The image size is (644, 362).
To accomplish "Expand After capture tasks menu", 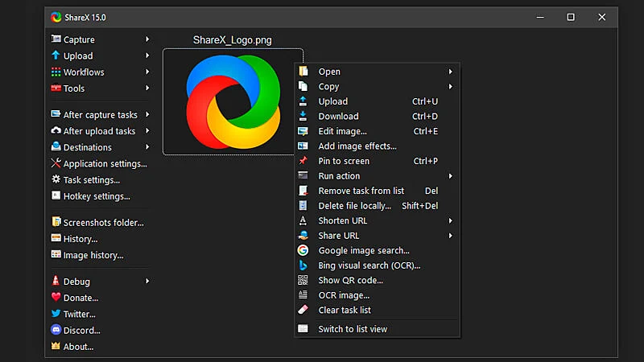I will [x=147, y=115].
